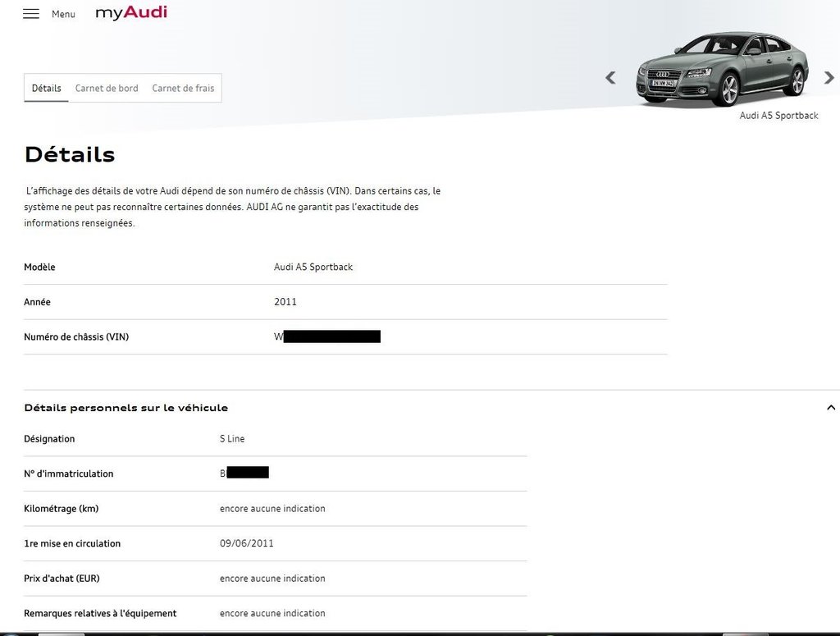The height and width of the screenshot is (636, 840).
Task: Click the Kilométrage value field
Action: pyautogui.click(x=272, y=509)
